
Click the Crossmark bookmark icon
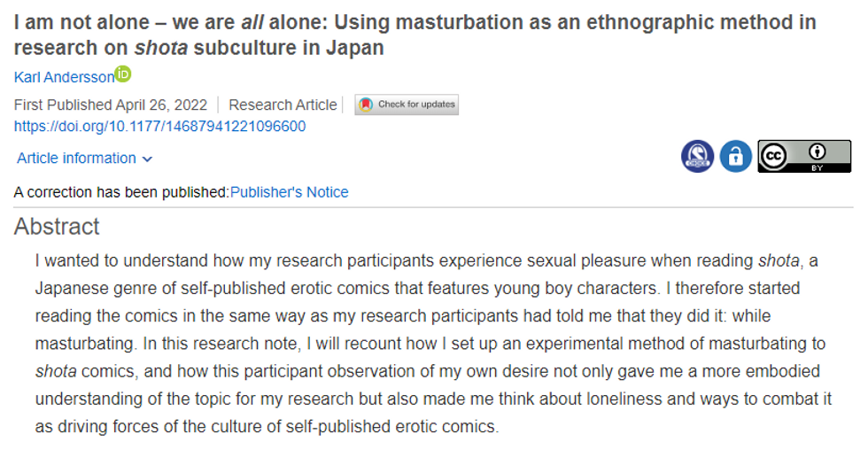click(366, 105)
